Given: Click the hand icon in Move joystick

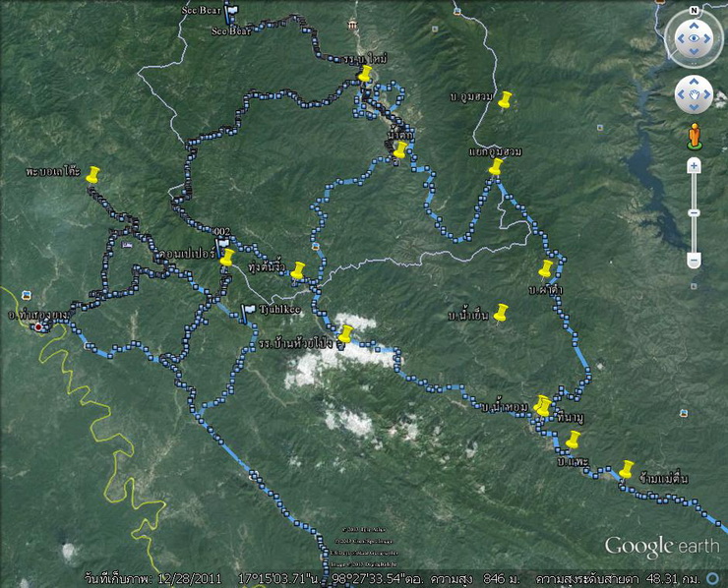Looking at the screenshot, I should point(694,95).
